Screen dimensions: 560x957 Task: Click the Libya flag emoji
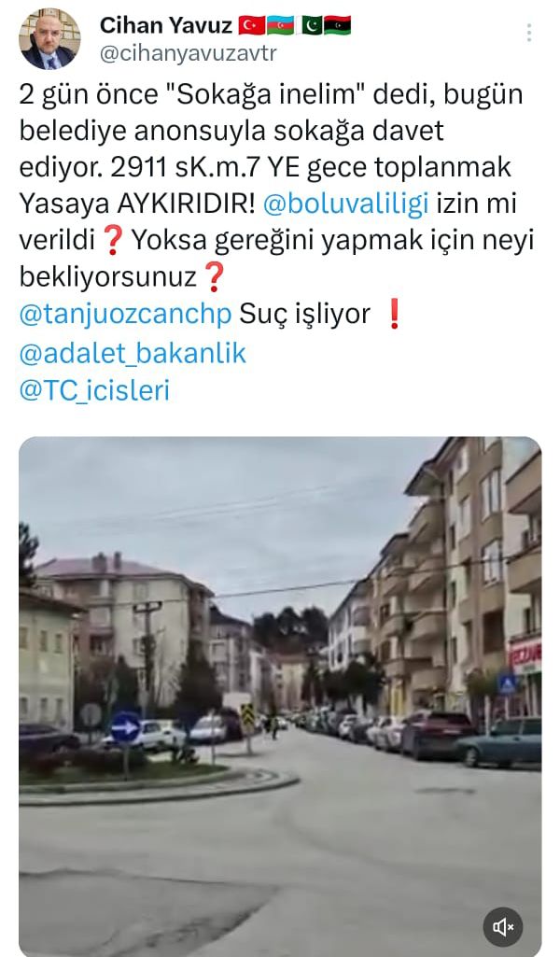click(x=337, y=25)
